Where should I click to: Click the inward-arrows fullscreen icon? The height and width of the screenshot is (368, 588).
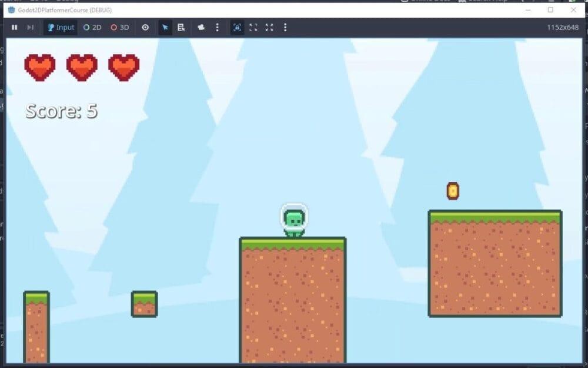(269, 28)
